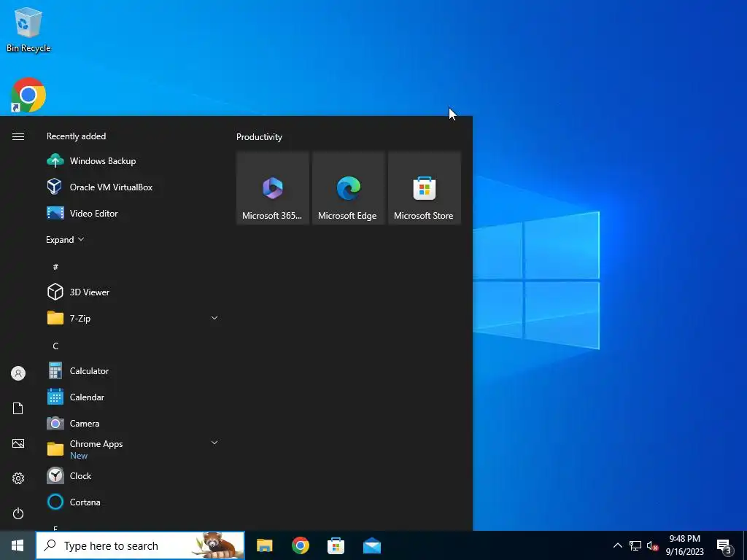Open Clock app
The width and height of the screenshot is (747, 560).
coord(133,475)
